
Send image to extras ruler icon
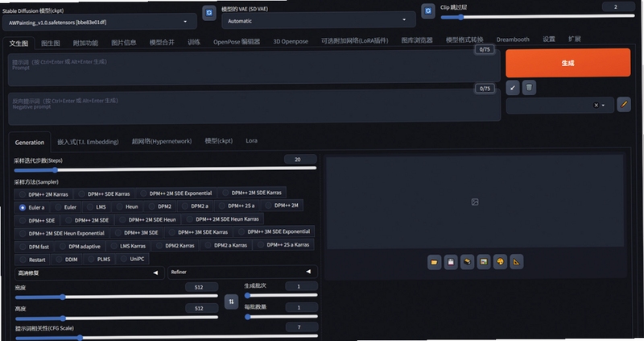[x=516, y=262]
